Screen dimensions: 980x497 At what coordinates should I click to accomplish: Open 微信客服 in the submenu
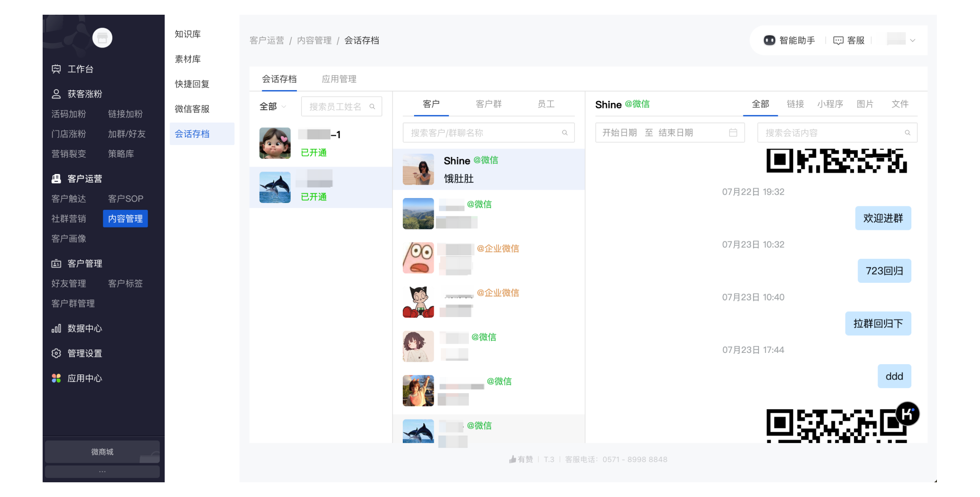coord(192,109)
